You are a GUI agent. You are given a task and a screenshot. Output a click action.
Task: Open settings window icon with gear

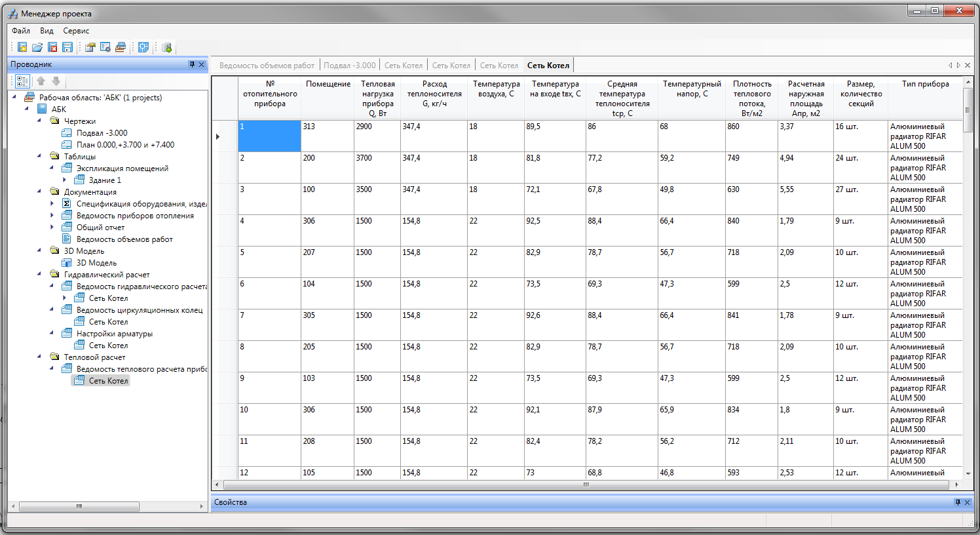click(105, 47)
